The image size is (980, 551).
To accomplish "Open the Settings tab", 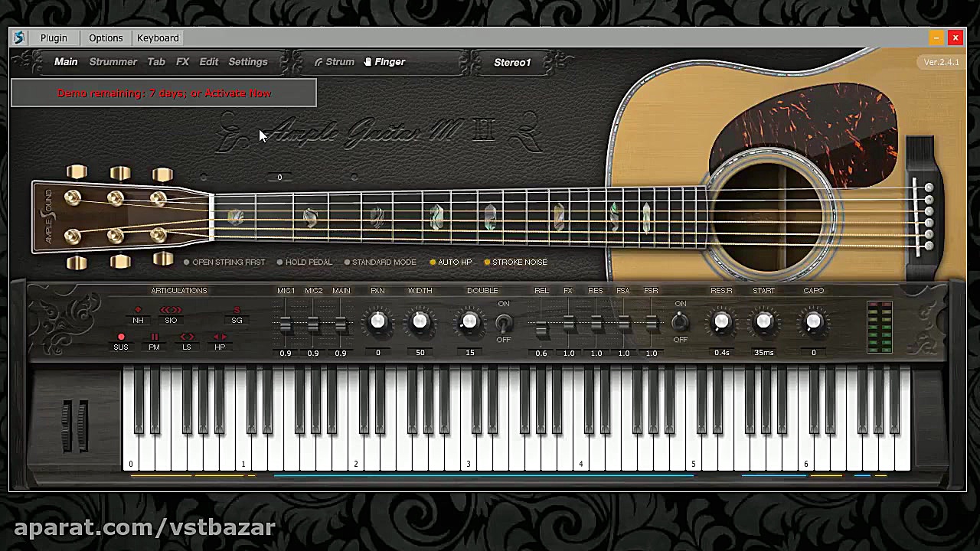I will 248,62.
